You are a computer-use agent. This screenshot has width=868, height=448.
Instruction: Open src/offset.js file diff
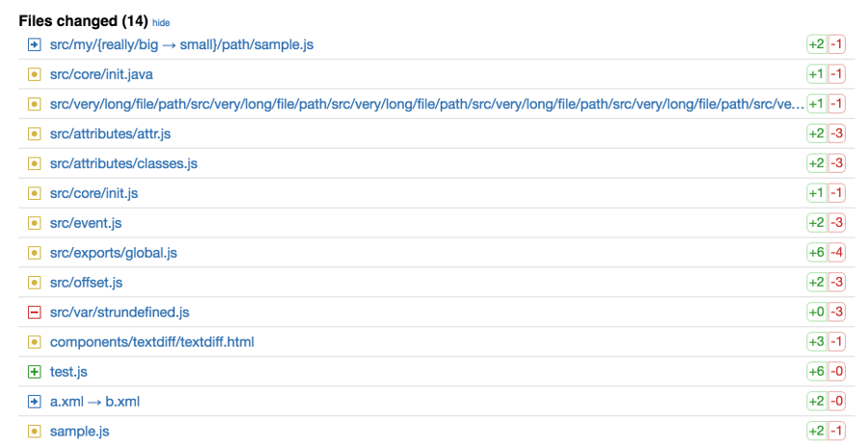click(x=86, y=283)
